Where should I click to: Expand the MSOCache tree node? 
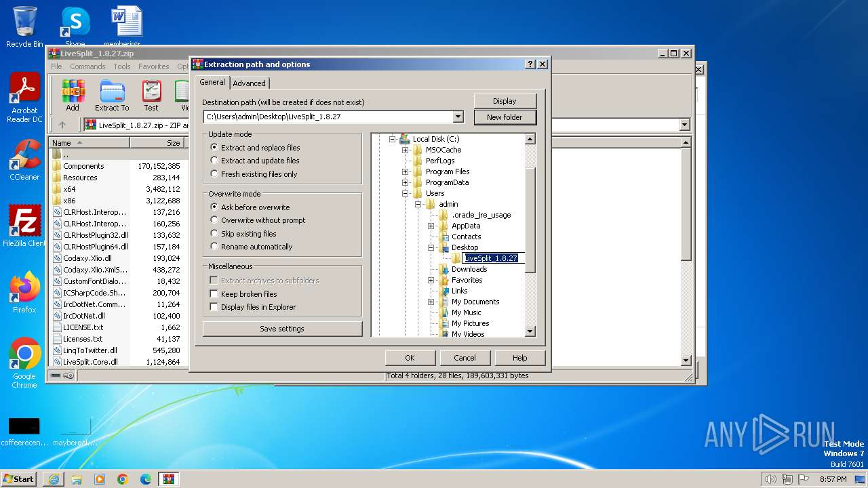tap(405, 150)
